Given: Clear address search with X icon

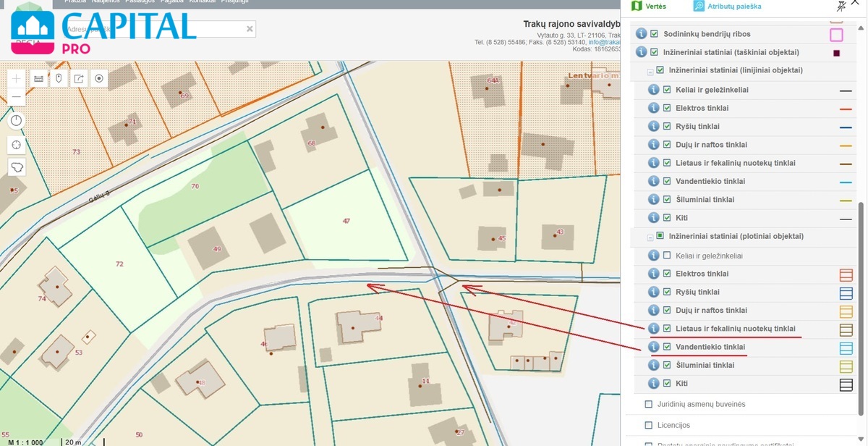Looking at the screenshot, I should pyautogui.click(x=250, y=29).
